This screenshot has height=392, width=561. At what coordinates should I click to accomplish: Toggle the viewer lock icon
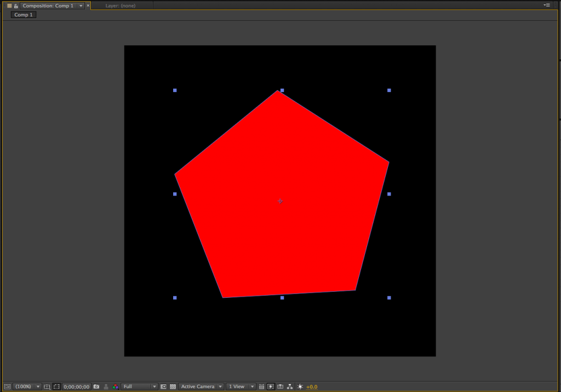point(16,5)
